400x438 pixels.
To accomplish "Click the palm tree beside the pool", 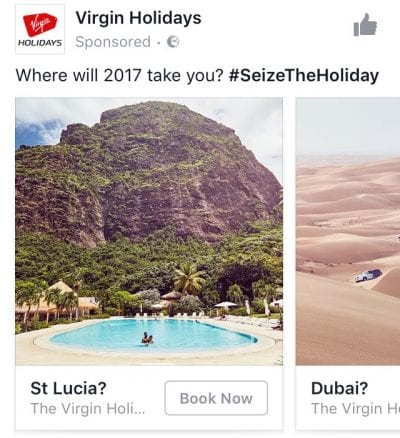I will pyautogui.click(x=189, y=279).
